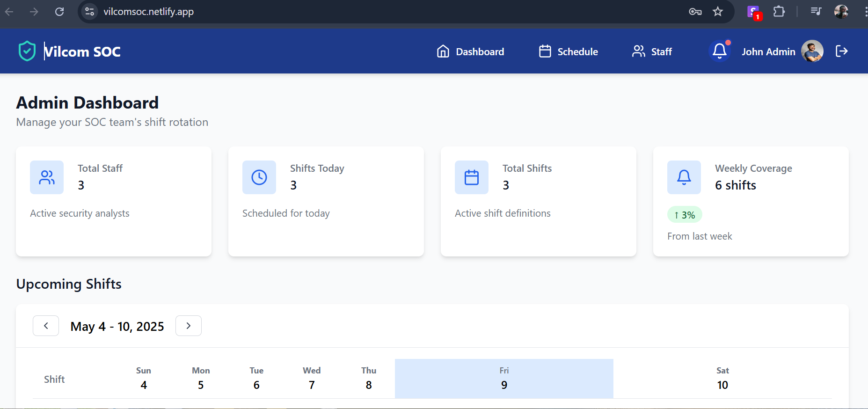Viewport: 868px width, 409px height.
Task: Click the browser address bar URL
Action: [148, 12]
